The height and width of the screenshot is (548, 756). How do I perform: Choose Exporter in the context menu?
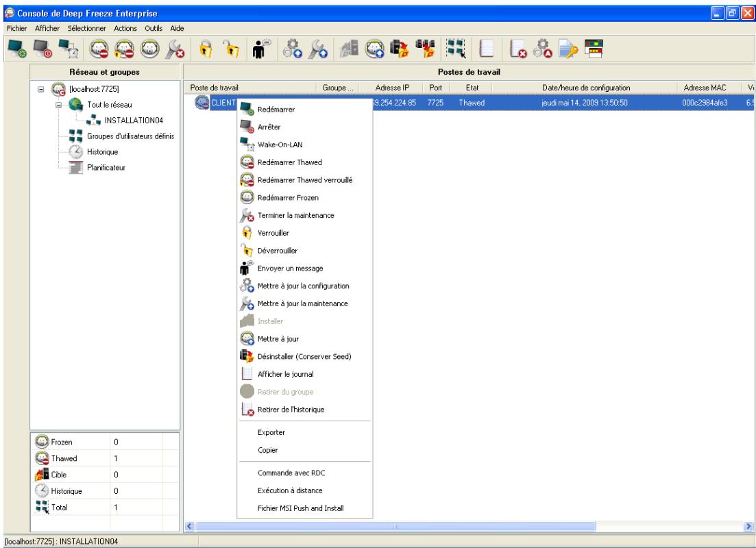click(x=305, y=432)
